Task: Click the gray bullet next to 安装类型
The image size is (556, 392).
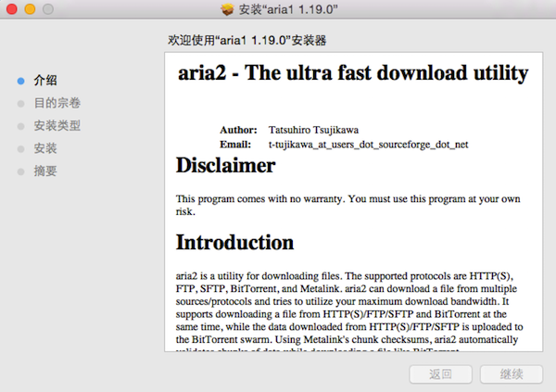Action: 21,126
